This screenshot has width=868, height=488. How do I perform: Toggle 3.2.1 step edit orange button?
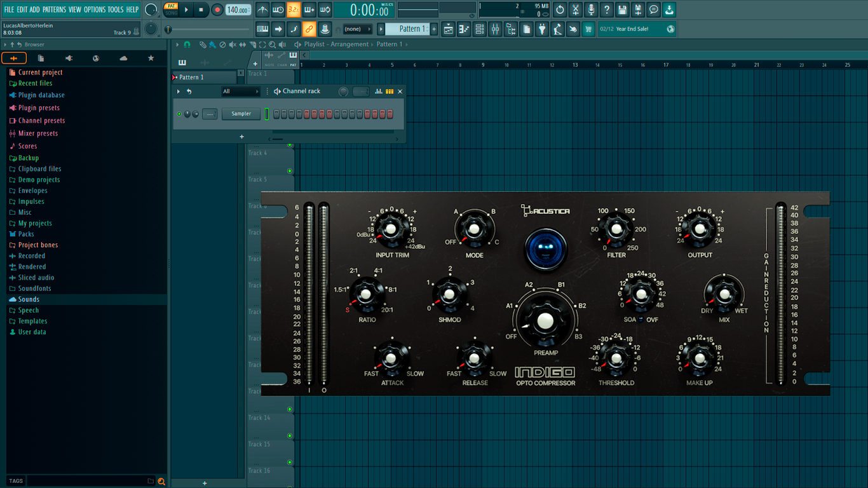point(294,10)
